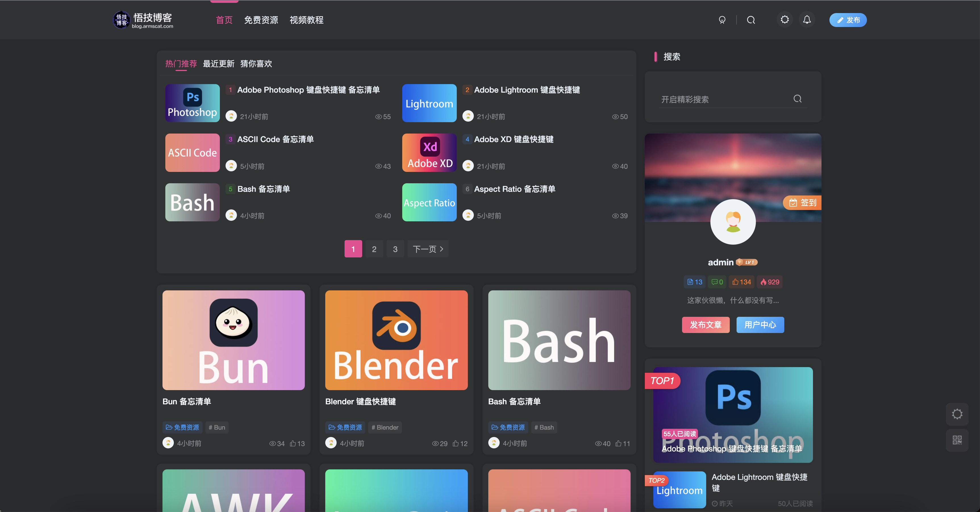This screenshot has height=512, width=980.
Task: Go to pagination page 3
Action: click(395, 249)
